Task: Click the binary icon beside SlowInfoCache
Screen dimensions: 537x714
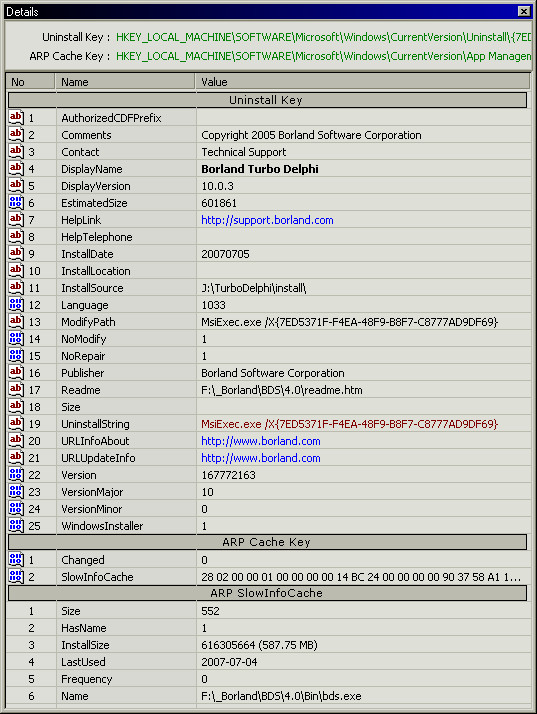Action: tap(16, 576)
